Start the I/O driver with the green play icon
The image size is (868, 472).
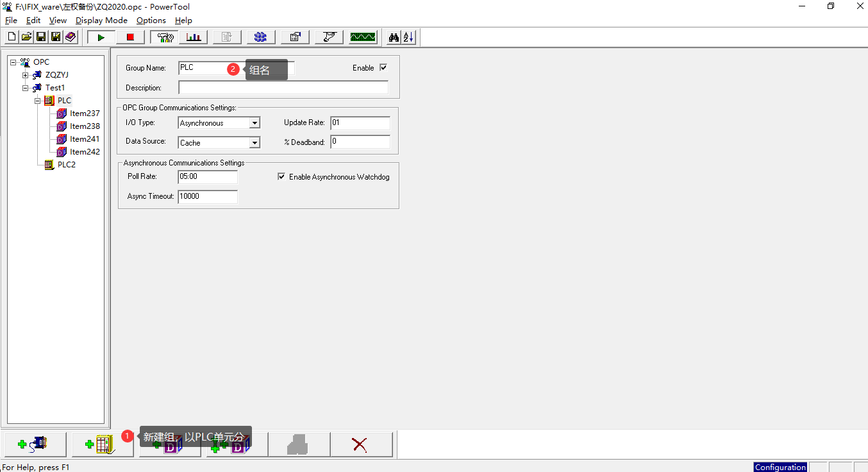click(x=100, y=37)
